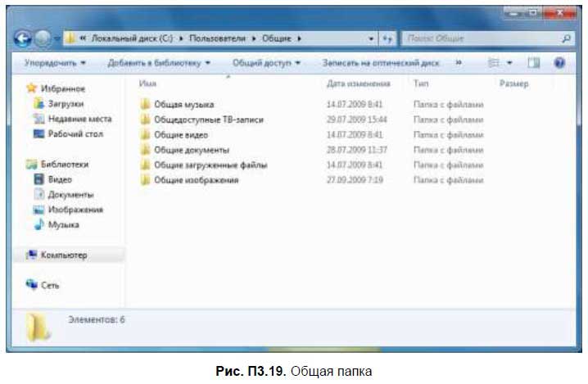Screen dimensions: 588x384
Task: Select Библиотеки in the navigation pane
Action: (x=65, y=165)
